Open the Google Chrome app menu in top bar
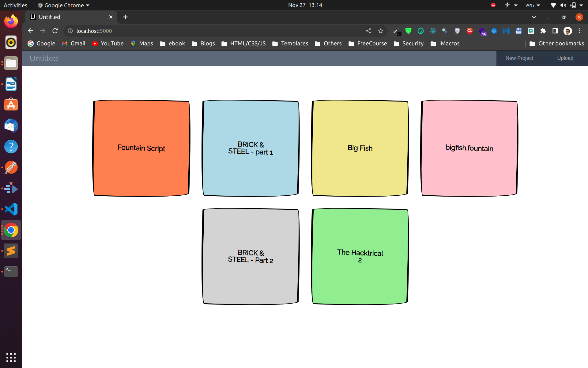Image resolution: width=588 pixels, height=368 pixels. [64, 5]
